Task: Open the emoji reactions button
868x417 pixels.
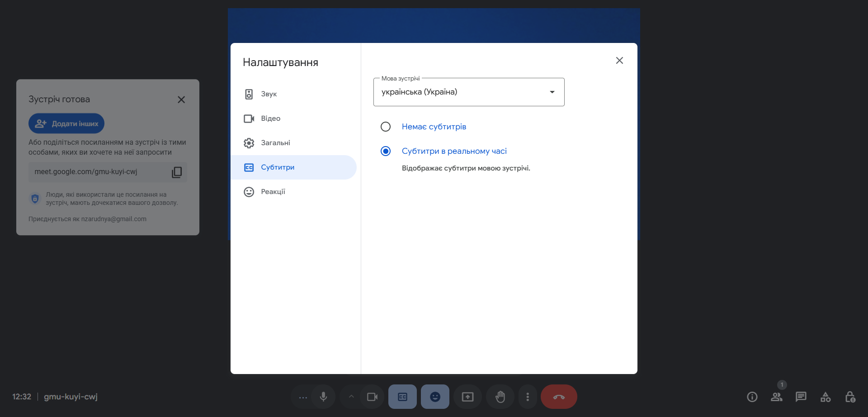Action: coord(435,397)
